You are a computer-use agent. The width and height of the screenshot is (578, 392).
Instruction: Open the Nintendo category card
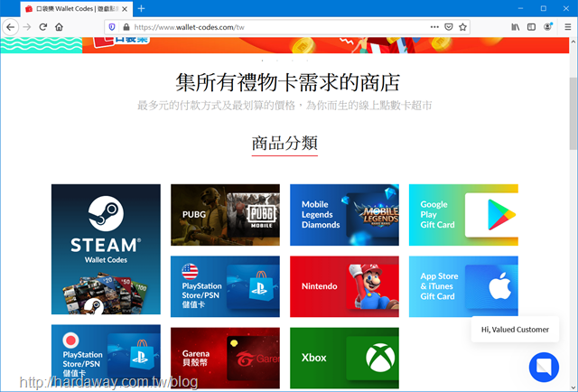[344, 286]
